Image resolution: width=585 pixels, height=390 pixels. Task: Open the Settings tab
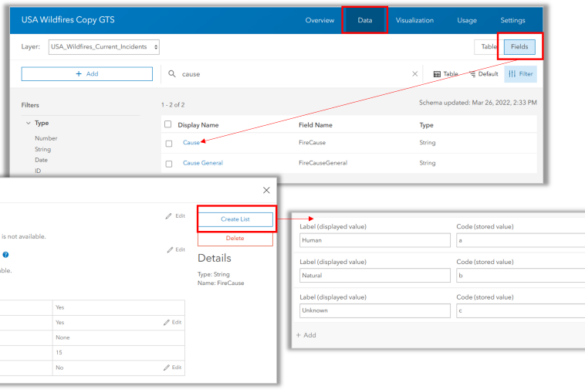click(x=513, y=20)
